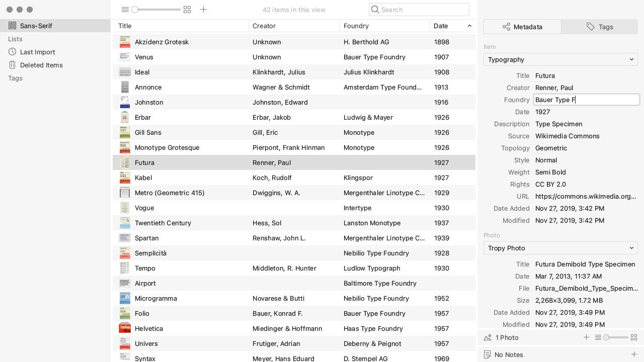Add a photo with plus icon
The image size is (644, 362).
pyautogui.click(x=586, y=337)
